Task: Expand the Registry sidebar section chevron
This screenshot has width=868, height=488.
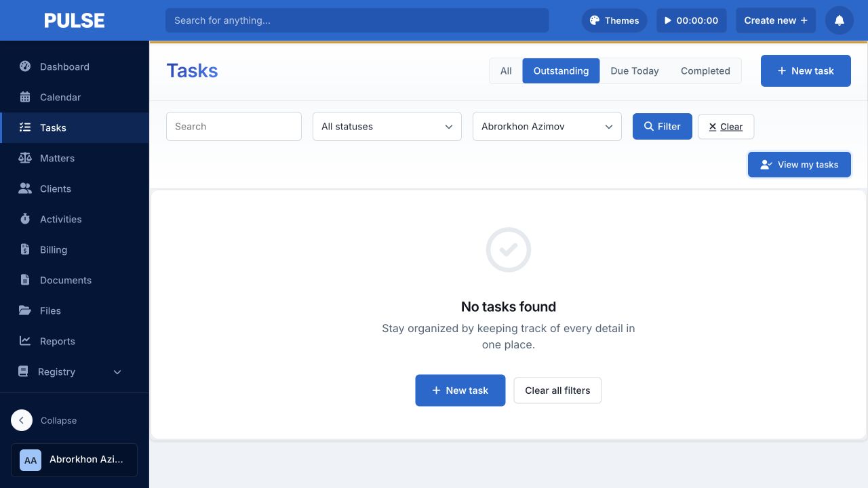Action: click(x=117, y=372)
